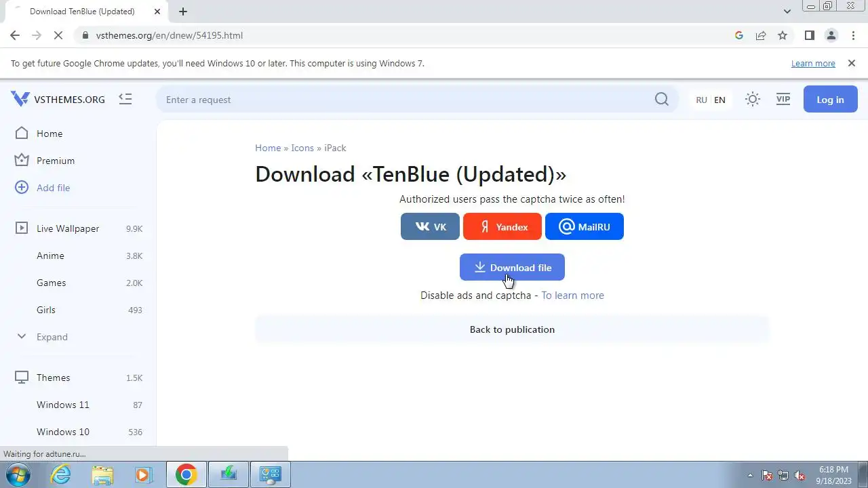This screenshot has width=868, height=488.
Task: Click the volume muted tray icon
Action: [x=800, y=475]
